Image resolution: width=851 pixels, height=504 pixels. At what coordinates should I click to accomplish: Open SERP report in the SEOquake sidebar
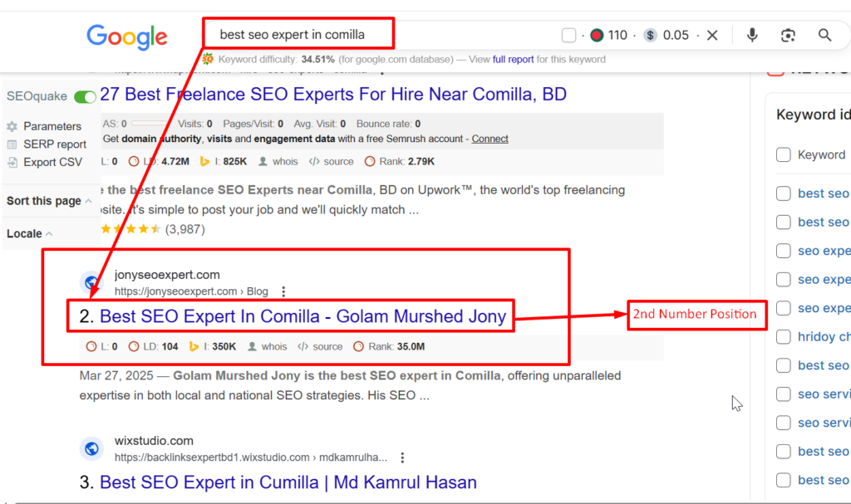55,144
